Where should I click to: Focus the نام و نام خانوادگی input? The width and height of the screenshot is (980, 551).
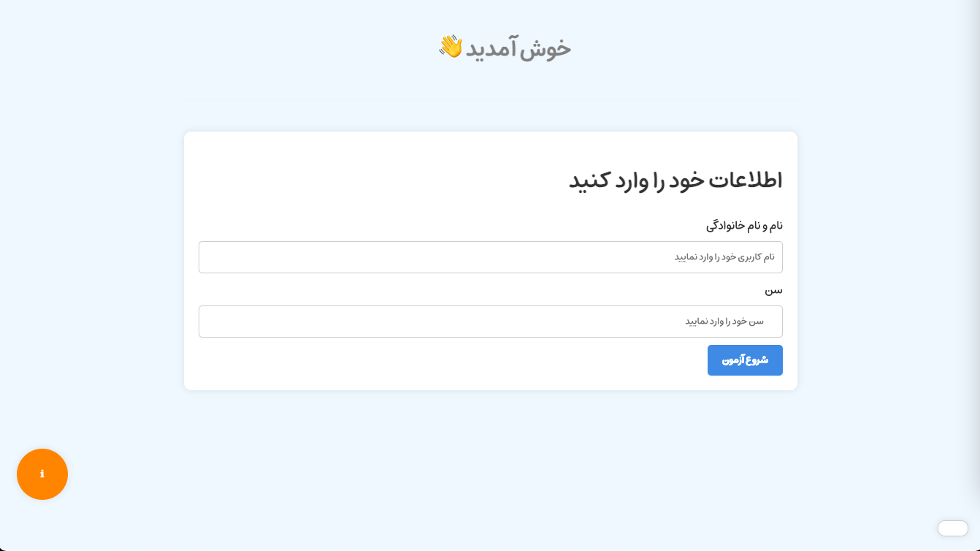coord(491,257)
